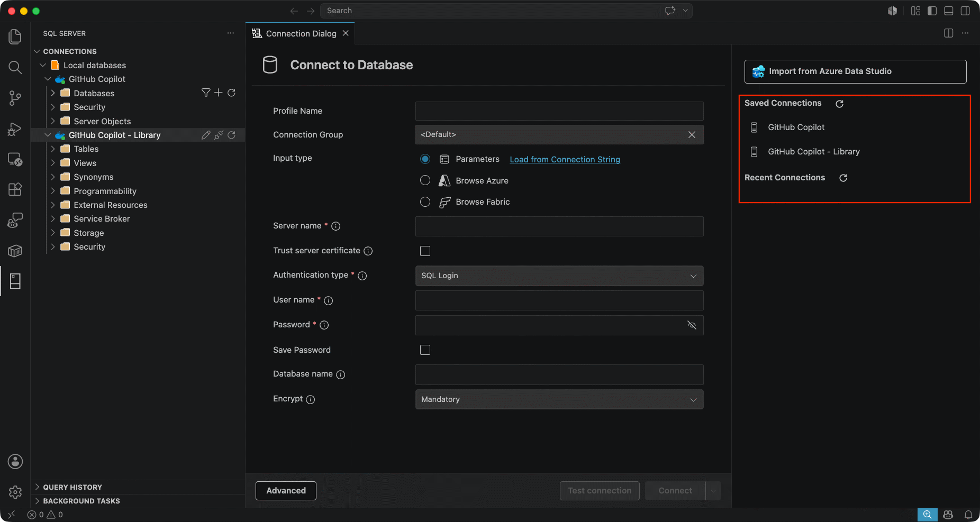Refresh the Databases node
Screen dimensions: 980x522
click(231, 93)
